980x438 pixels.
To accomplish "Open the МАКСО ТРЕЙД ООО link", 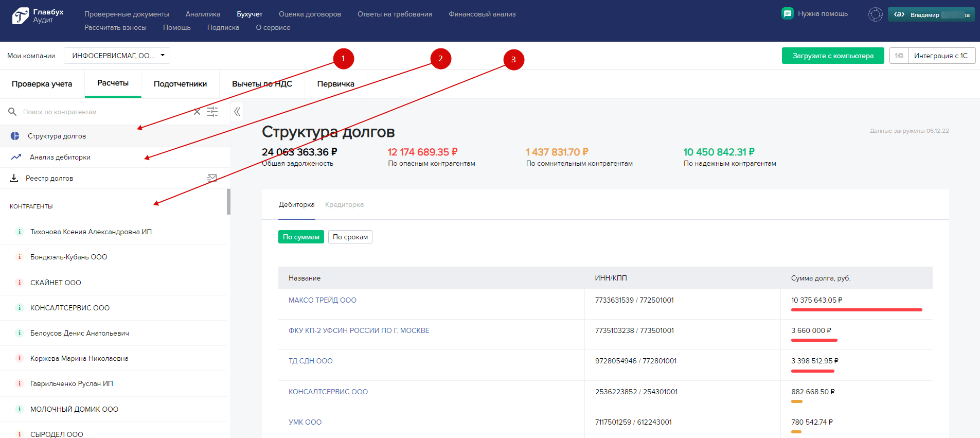I will [x=322, y=300].
